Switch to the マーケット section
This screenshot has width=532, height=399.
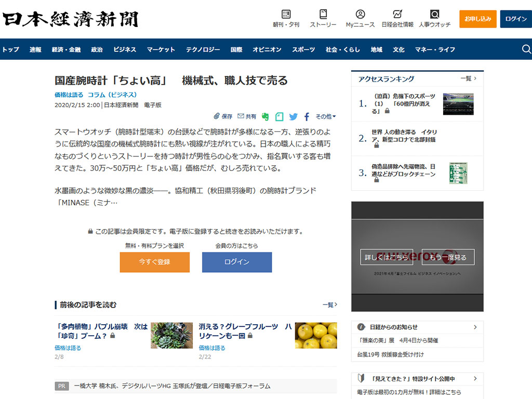[161, 49]
